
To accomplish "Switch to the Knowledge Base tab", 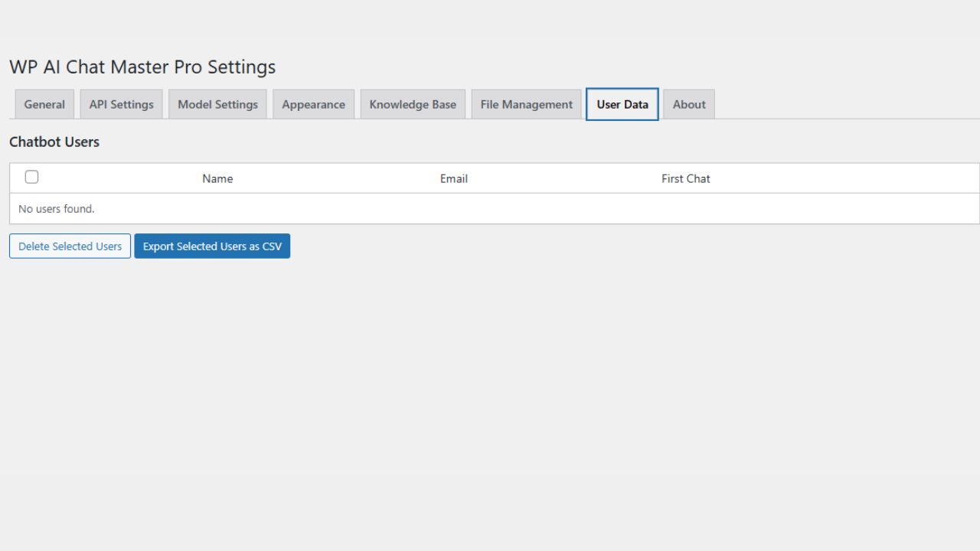I will point(413,104).
